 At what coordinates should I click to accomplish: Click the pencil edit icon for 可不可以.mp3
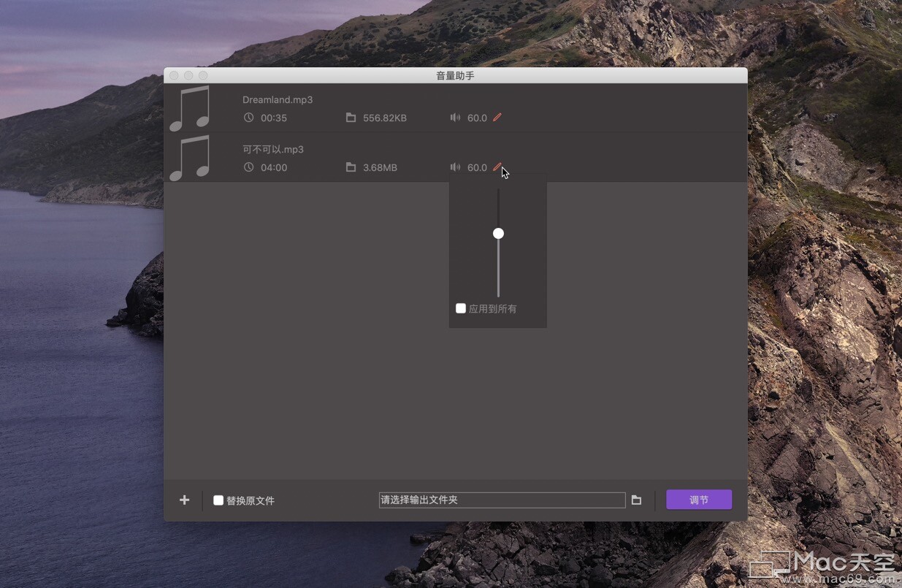(x=497, y=167)
